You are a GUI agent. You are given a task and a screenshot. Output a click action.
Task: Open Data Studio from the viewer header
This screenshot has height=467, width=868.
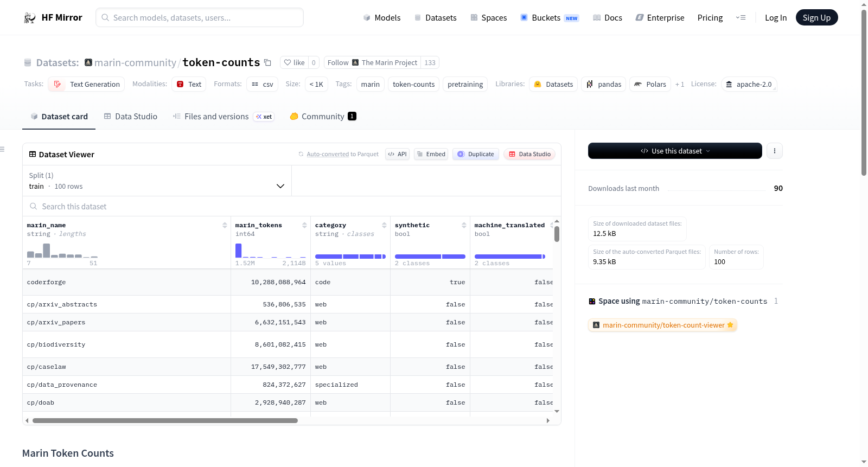[x=529, y=154]
